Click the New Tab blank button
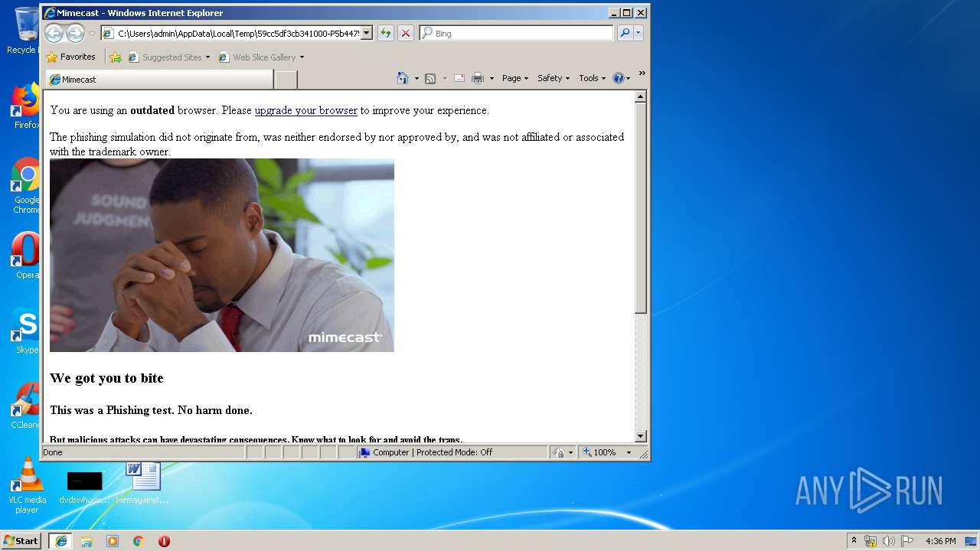The image size is (980, 551). pyautogui.click(x=286, y=80)
